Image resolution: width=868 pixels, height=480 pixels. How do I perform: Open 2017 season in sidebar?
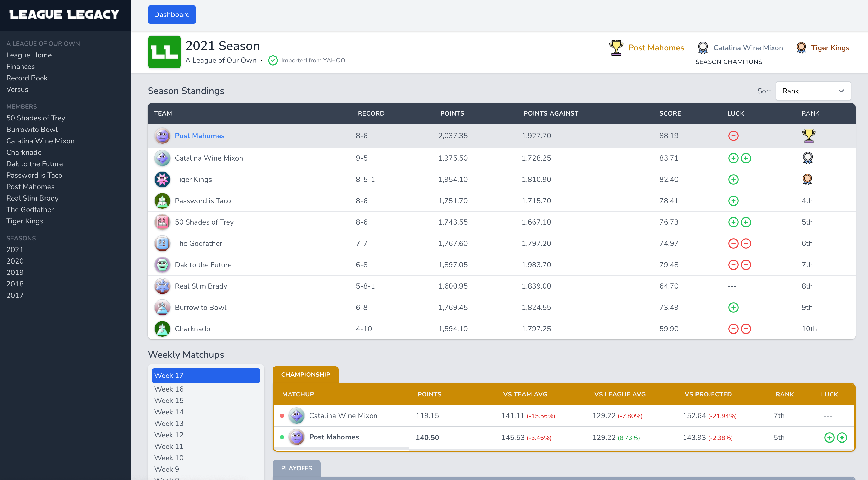[15, 295]
